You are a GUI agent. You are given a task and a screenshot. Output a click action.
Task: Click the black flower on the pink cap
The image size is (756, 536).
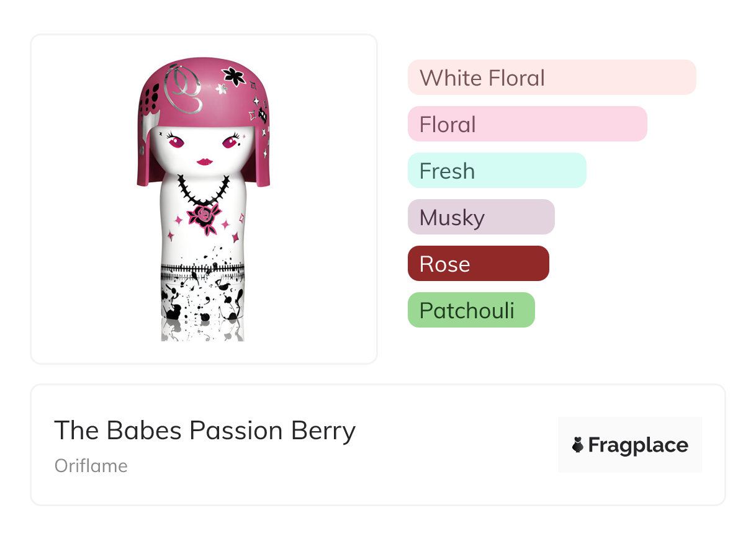click(234, 76)
